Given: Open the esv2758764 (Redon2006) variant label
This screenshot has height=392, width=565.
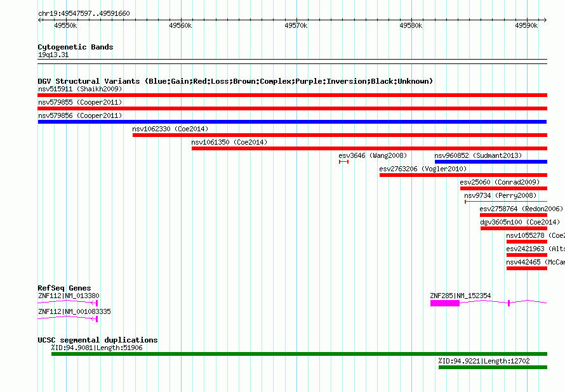Looking at the screenshot, I should (x=521, y=209).
